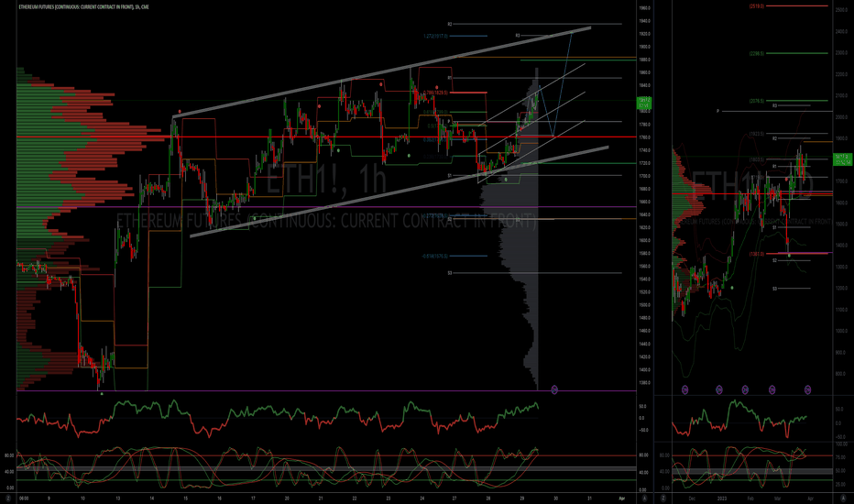
Task: Click the 2000.0 price on right chart axis
Action: [840, 117]
